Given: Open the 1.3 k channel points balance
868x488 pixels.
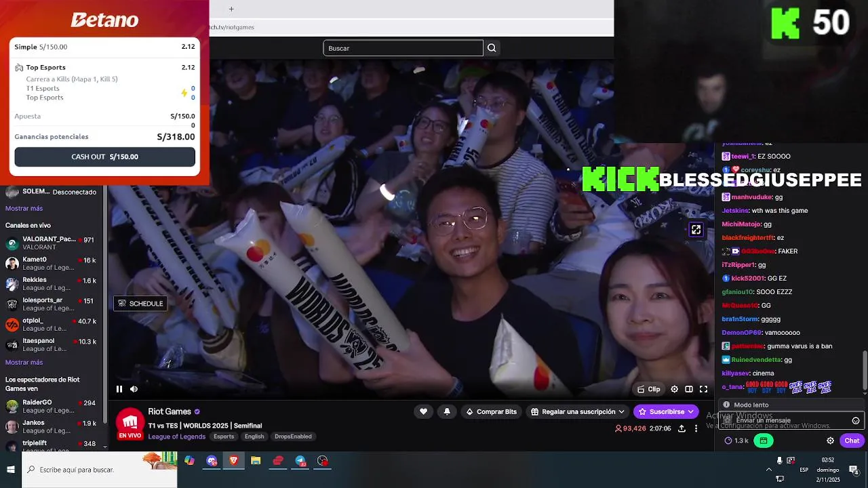Looking at the screenshot, I should click(736, 441).
